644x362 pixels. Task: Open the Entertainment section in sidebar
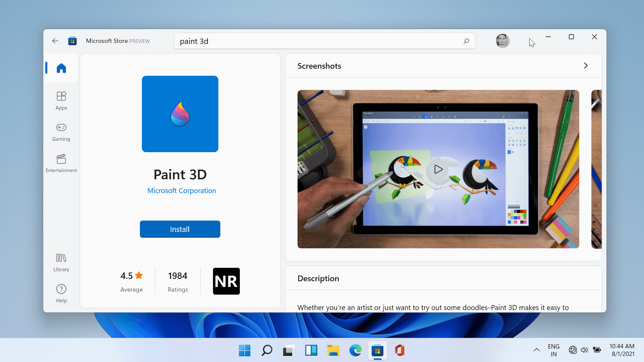pyautogui.click(x=61, y=163)
